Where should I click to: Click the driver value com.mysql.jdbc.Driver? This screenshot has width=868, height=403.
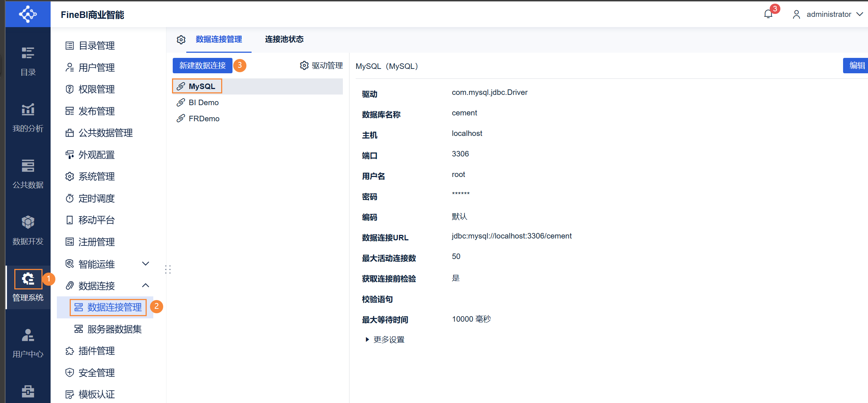490,92
